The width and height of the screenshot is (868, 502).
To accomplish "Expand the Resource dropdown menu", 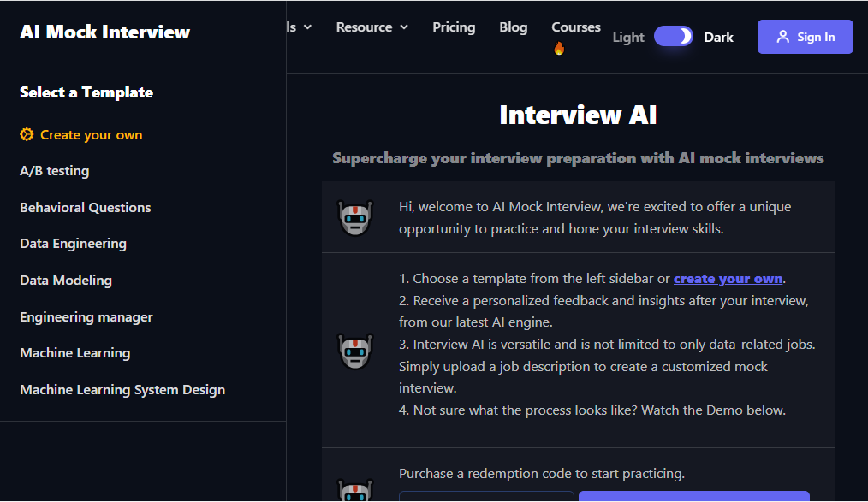I will tap(372, 27).
